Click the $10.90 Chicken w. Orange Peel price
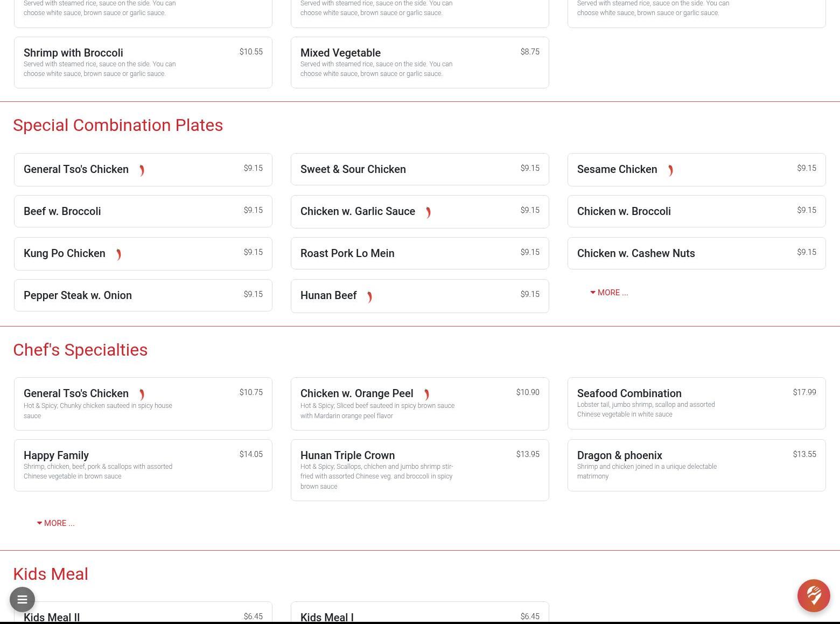 [x=528, y=392]
